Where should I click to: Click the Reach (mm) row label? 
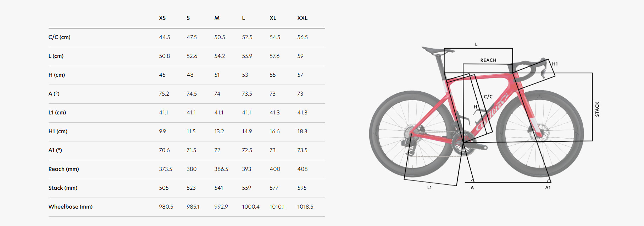click(64, 169)
